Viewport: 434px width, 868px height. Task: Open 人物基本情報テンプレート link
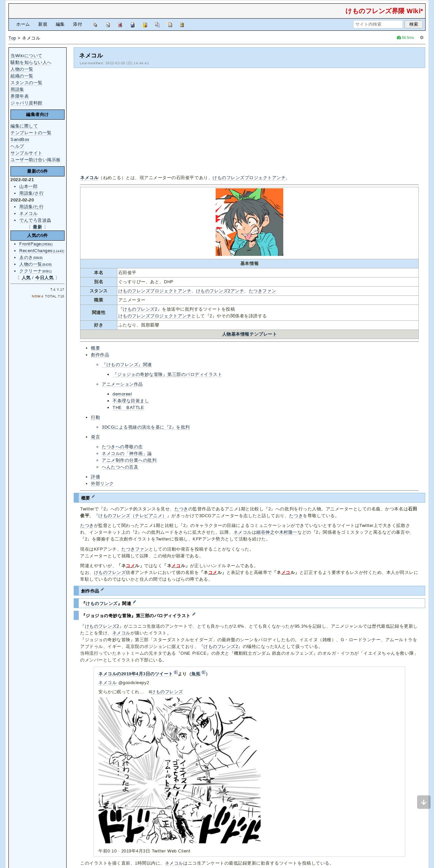(x=249, y=334)
